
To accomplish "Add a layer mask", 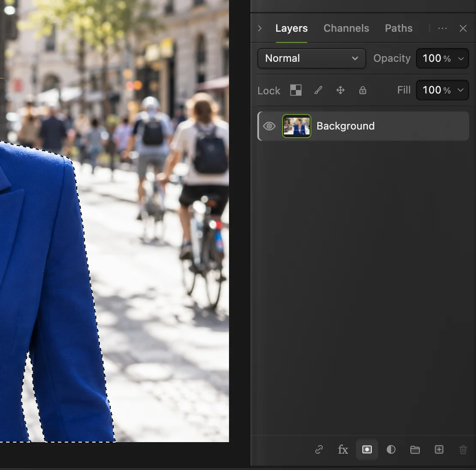I will click(x=367, y=449).
